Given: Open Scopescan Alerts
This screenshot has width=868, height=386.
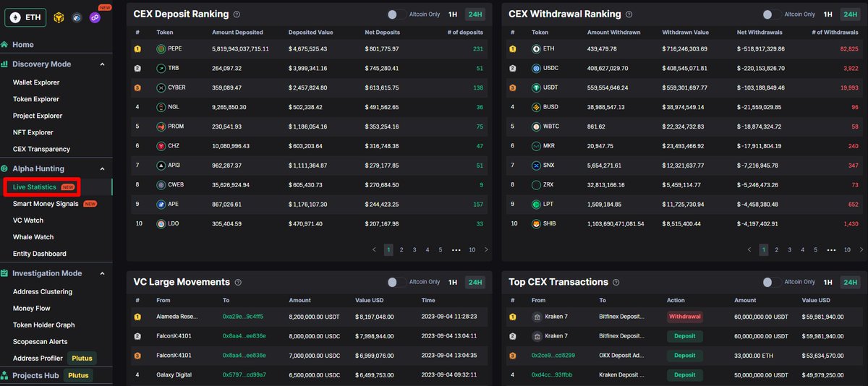Looking at the screenshot, I should click(41, 342).
